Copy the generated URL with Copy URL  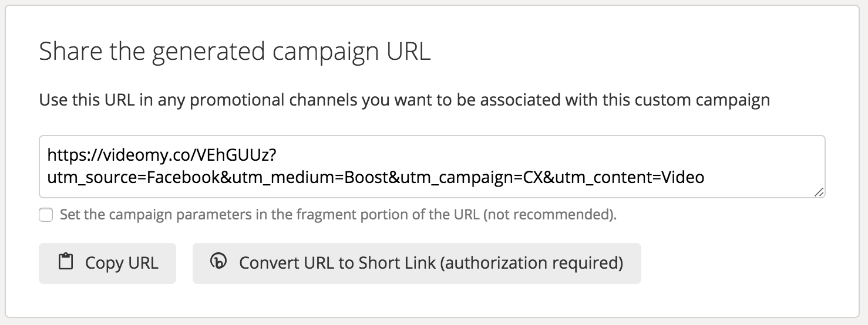(x=107, y=263)
